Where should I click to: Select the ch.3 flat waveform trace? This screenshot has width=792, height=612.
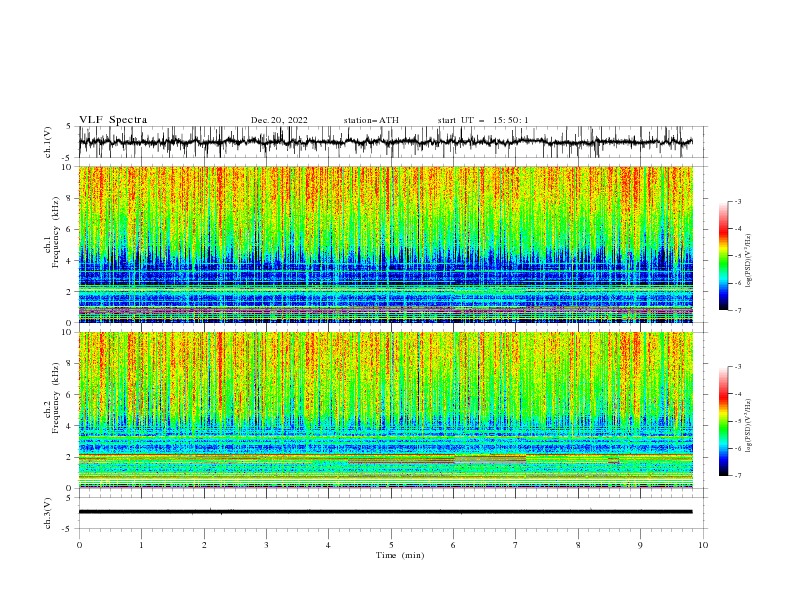pos(386,512)
